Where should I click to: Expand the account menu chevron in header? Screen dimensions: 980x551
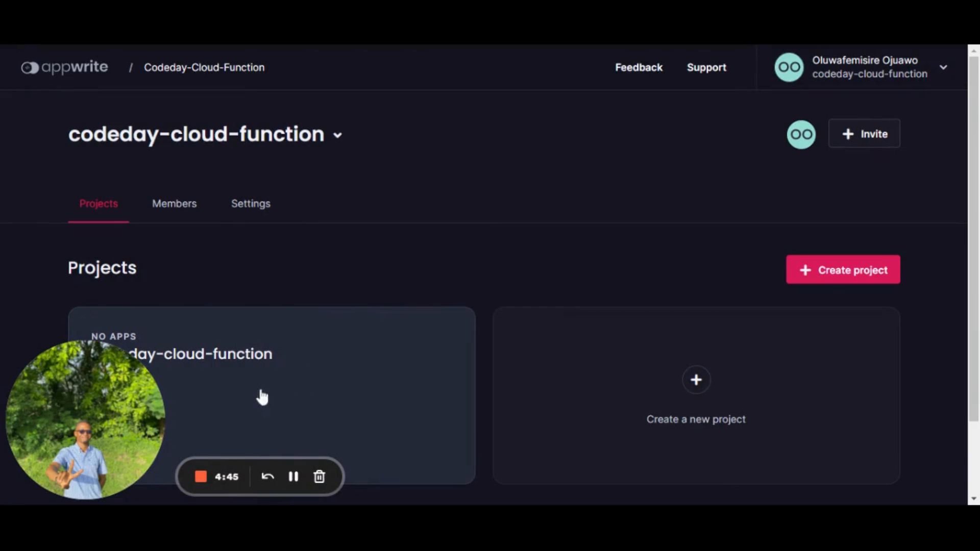[x=943, y=67]
